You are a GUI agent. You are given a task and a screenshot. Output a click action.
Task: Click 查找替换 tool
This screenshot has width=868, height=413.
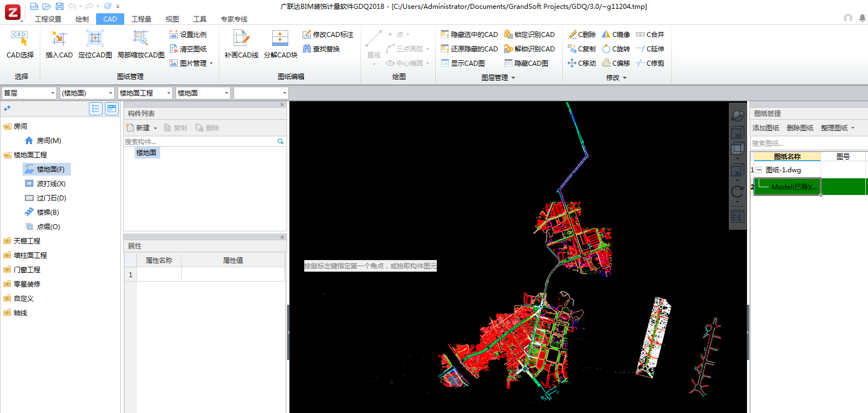321,49
